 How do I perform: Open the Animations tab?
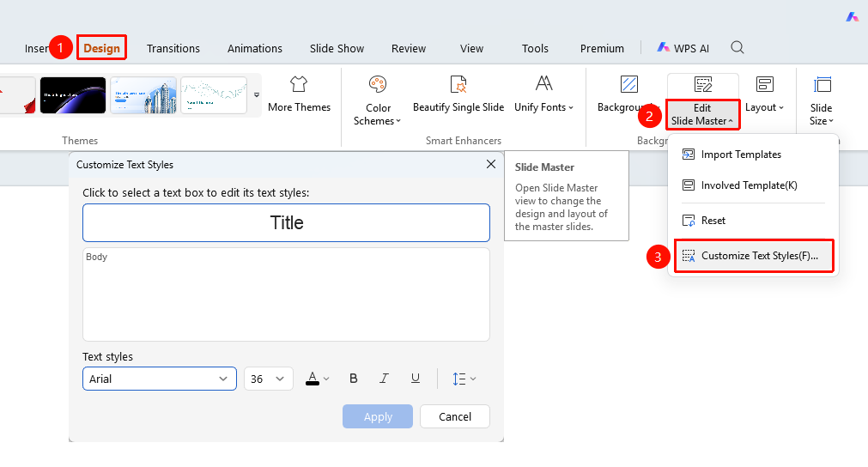coord(255,48)
